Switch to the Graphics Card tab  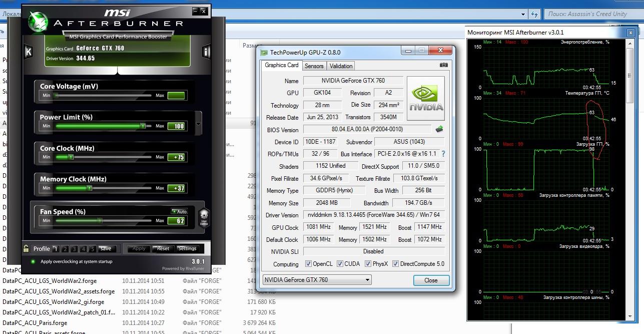(x=281, y=65)
